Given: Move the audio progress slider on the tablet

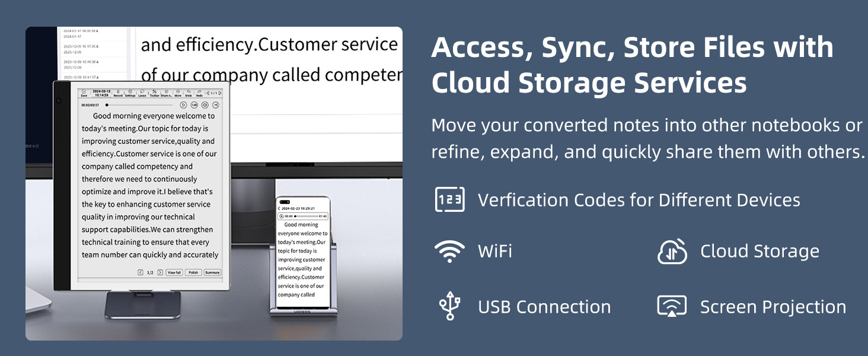Looking at the screenshot, I should coord(139,105).
